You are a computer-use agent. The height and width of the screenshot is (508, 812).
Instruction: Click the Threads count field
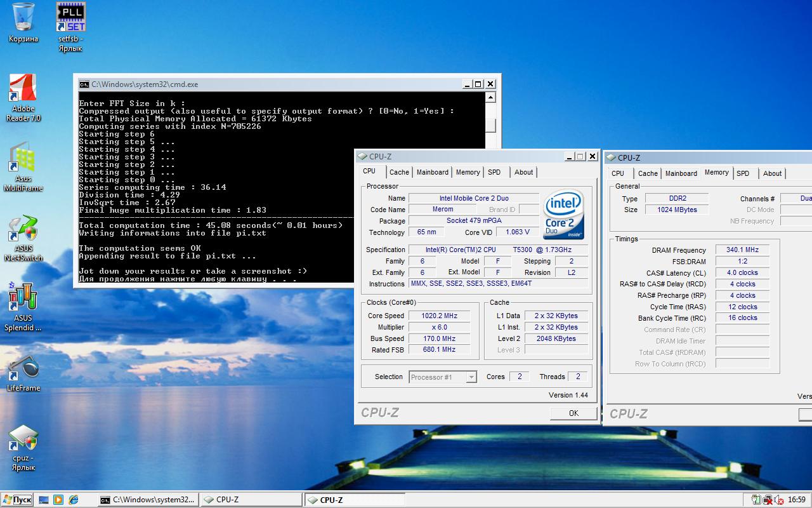pyautogui.click(x=578, y=377)
